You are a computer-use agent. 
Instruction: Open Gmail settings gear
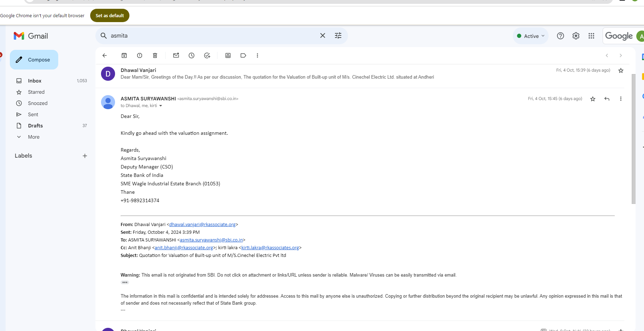coord(576,36)
